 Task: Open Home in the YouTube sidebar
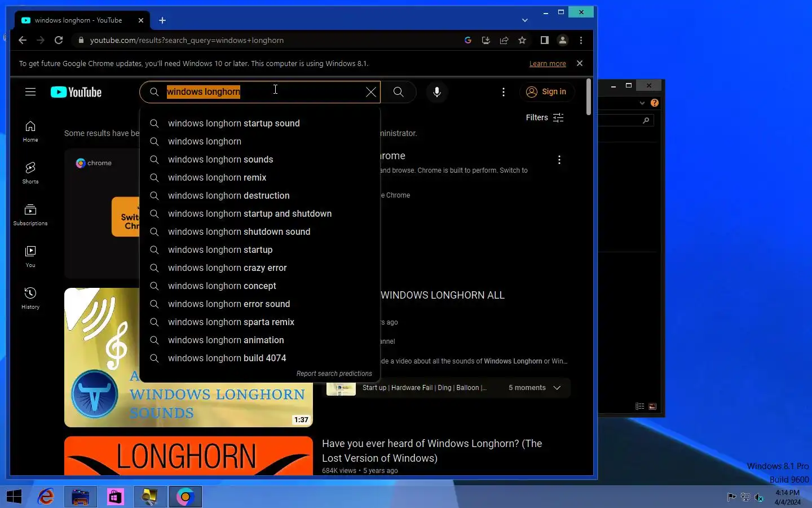coord(30,132)
